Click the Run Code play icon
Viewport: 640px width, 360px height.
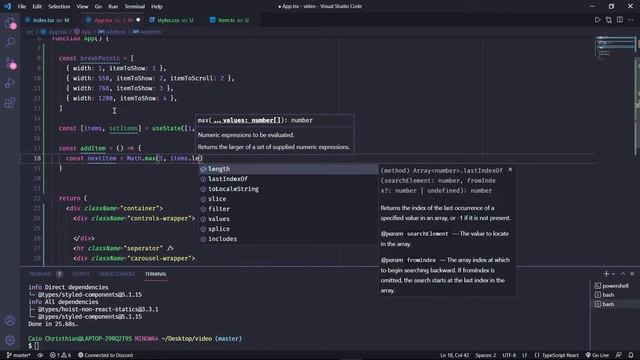tap(597, 20)
